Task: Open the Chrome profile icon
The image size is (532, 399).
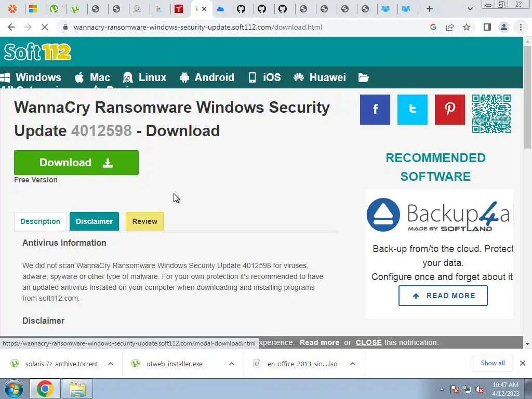Action: (504, 27)
